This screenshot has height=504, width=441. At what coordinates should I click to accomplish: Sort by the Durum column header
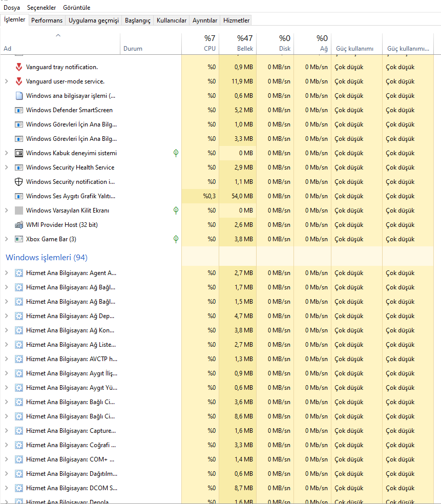[151, 44]
